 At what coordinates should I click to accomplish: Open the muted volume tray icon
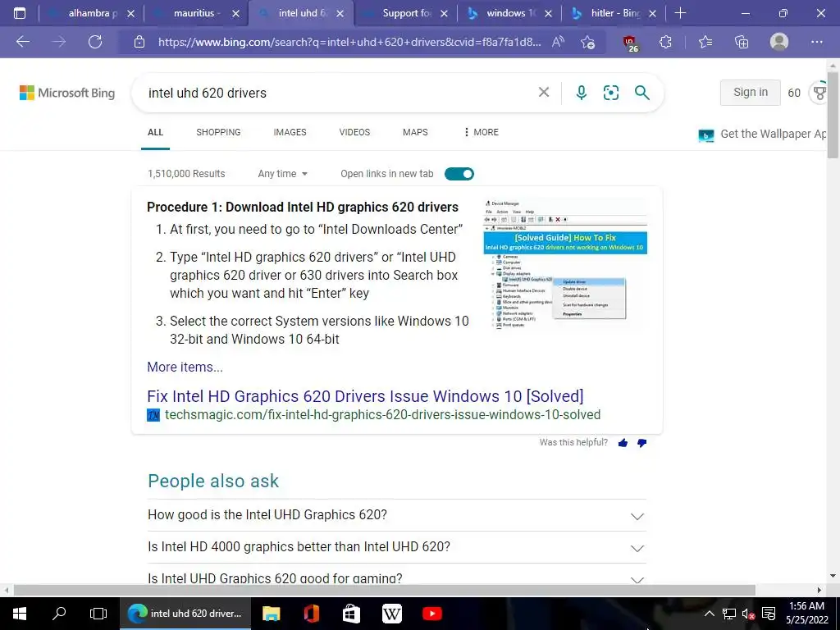coord(748,614)
